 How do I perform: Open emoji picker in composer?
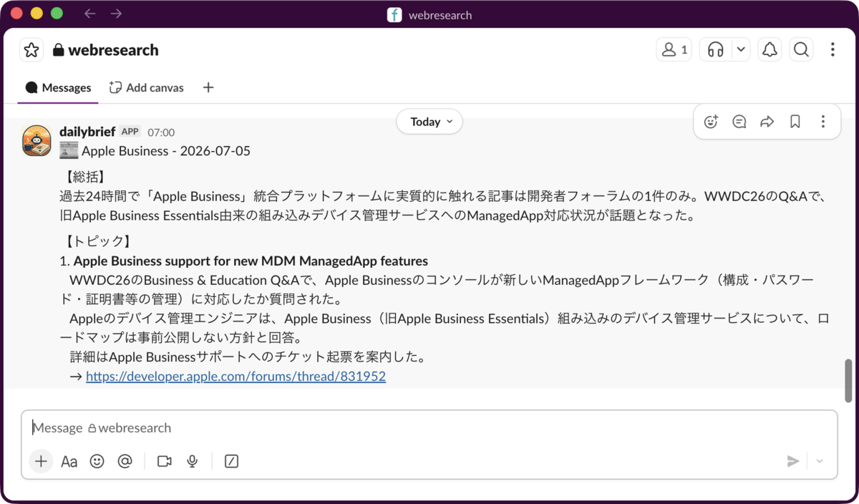tap(97, 462)
